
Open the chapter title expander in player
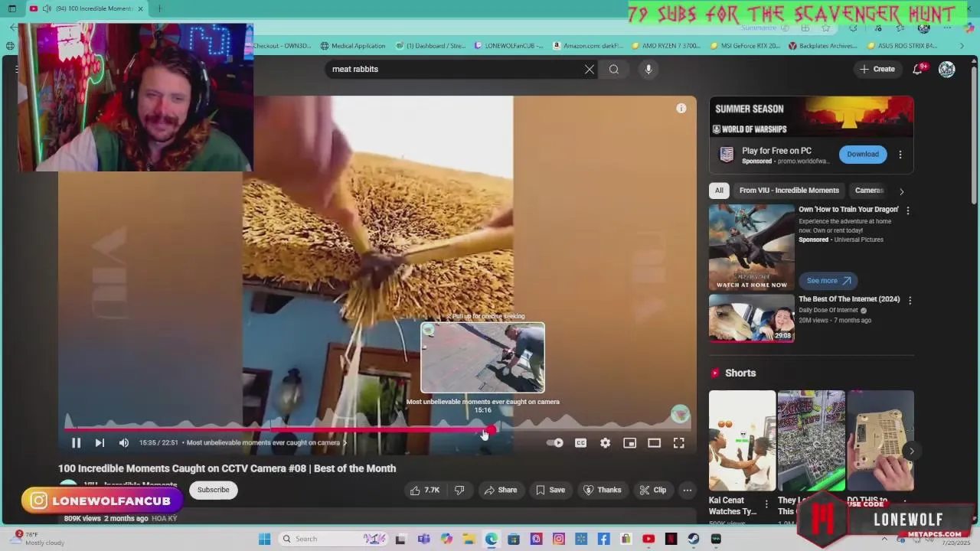[266, 442]
